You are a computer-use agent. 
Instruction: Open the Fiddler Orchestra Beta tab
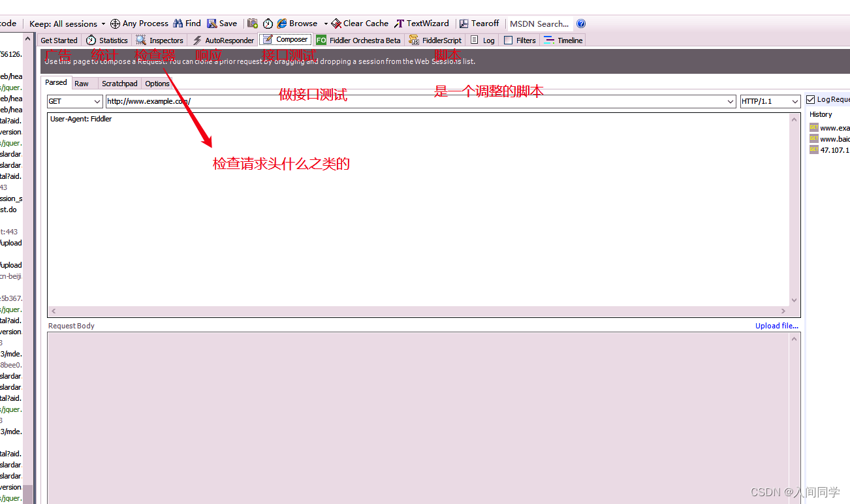(x=358, y=40)
